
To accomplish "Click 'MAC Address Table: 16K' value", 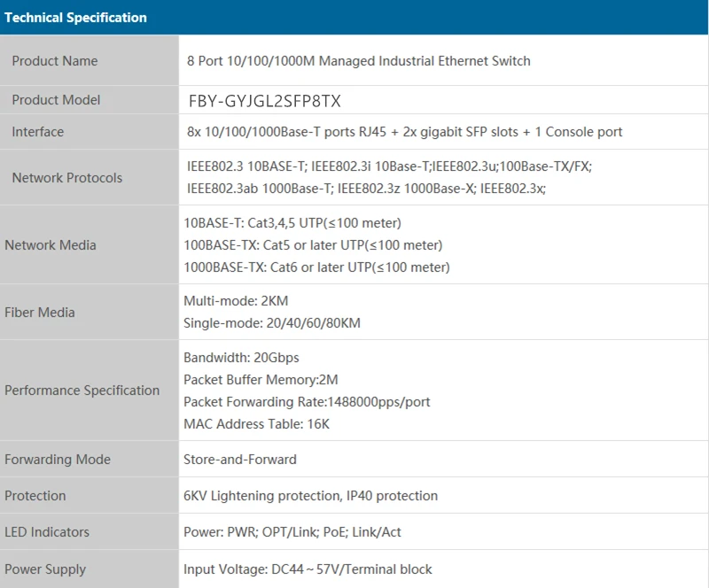I will [256, 424].
